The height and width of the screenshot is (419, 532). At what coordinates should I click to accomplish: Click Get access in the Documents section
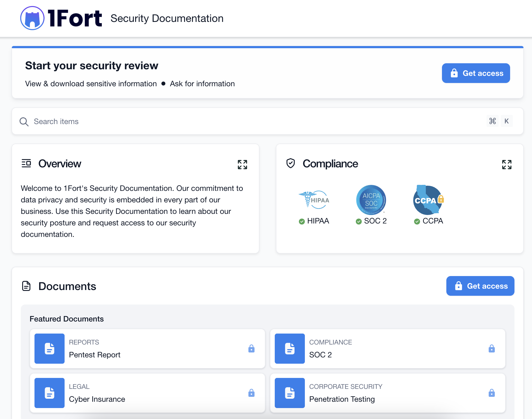pyautogui.click(x=480, y=286)
